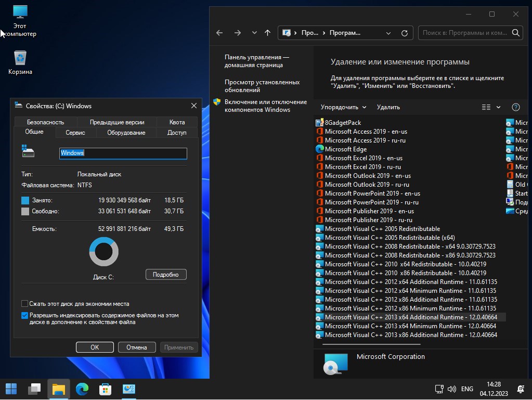Click the Подробно button

(x=166, y=275)
